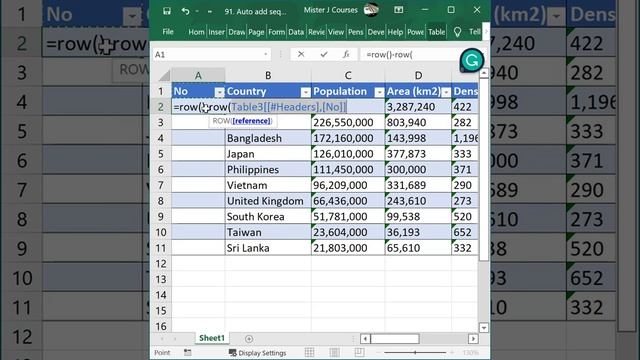Image resolution: width=640 pixels, height=360 pixels.
Task: Open the Formulas ribbon tab
Action: [276, 32]
